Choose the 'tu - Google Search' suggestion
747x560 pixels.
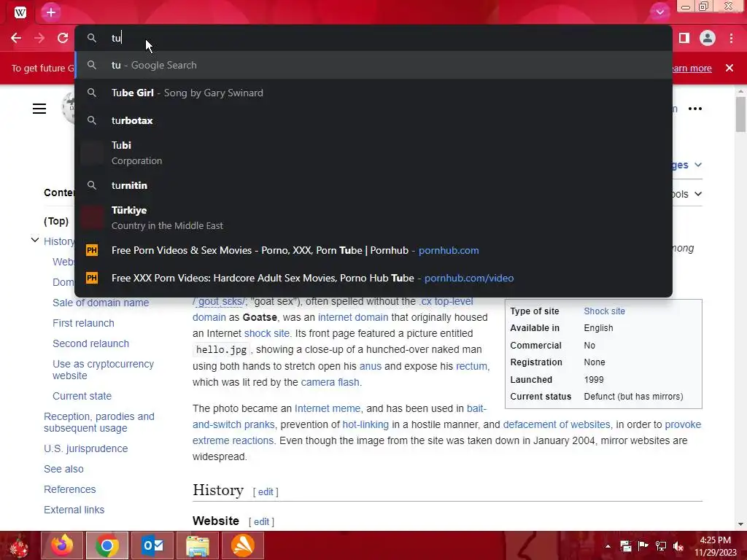pos(373,65)
